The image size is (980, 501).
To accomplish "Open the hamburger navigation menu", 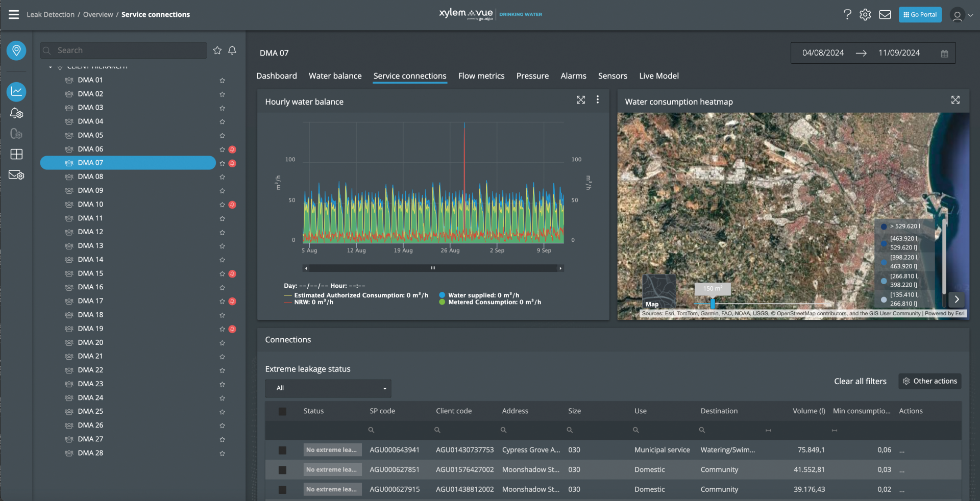I will (14, 15).
